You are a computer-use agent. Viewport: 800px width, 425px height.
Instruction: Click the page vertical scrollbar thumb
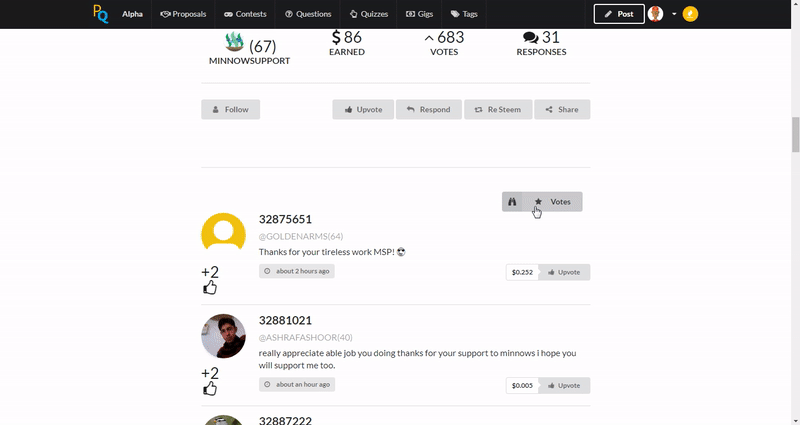(x=795, y=134)
